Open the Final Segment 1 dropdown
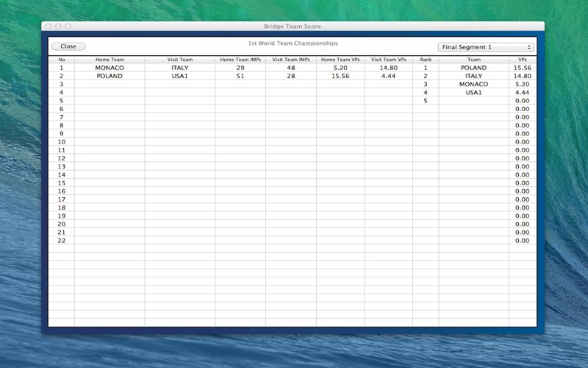 tap(486, 47)
